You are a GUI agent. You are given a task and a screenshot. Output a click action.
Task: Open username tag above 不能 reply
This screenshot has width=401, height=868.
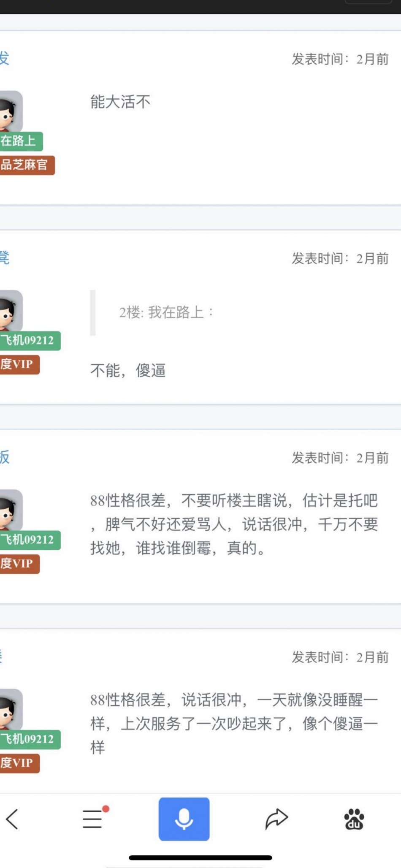(29, 341)
